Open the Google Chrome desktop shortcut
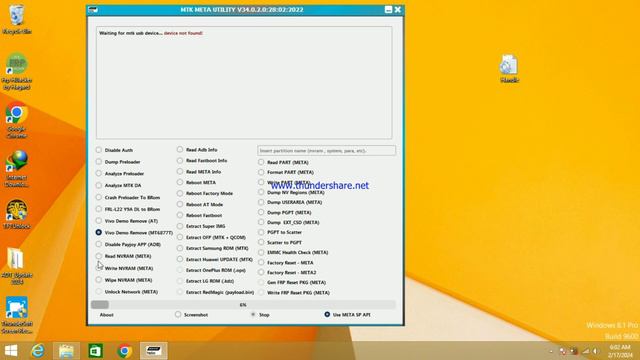This screenshot has height=360, width=640. [17, 120]
